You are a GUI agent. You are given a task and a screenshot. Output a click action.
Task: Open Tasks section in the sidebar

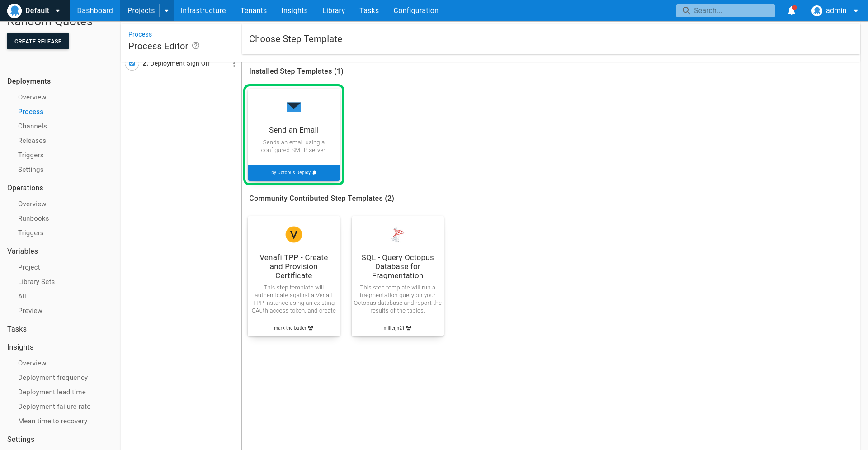tap(17, 329)
